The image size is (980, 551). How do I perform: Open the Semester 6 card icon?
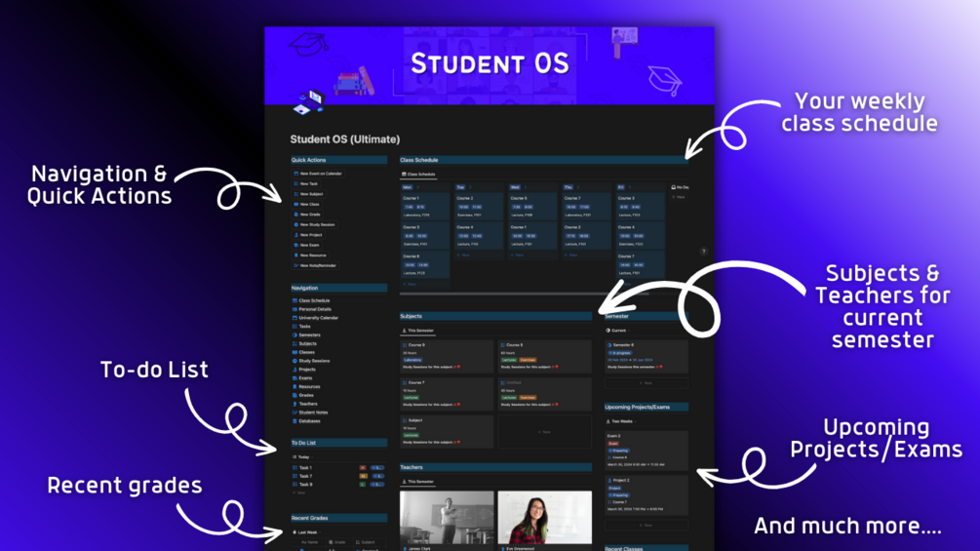click(x=609, y=345)
